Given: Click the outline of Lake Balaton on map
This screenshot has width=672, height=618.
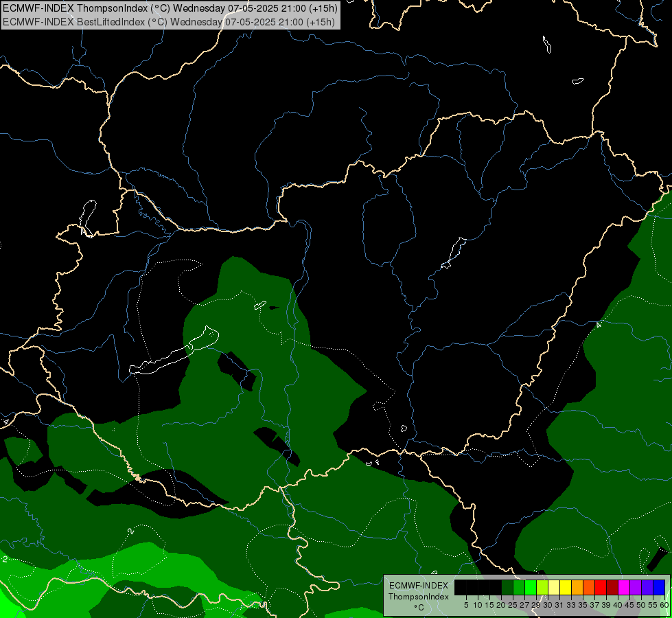Looking at the screenshot, I should coord(174,350).
